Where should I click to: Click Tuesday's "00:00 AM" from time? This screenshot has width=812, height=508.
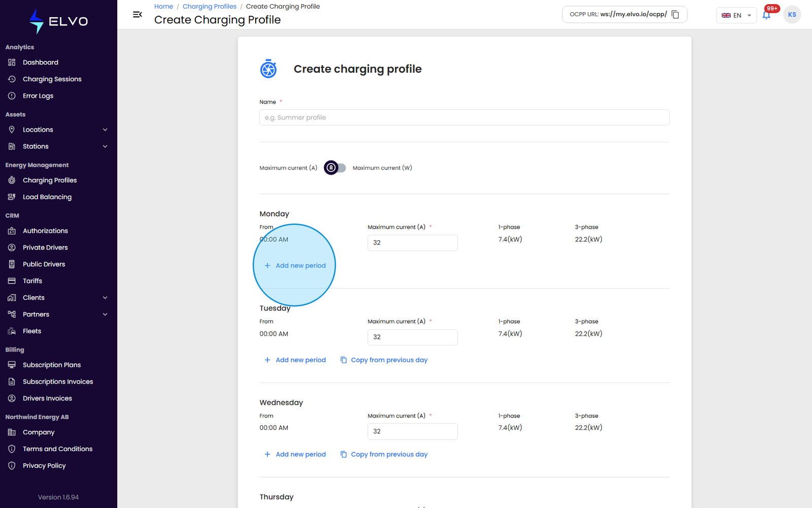pyautogui.click(x=274, y=334)
